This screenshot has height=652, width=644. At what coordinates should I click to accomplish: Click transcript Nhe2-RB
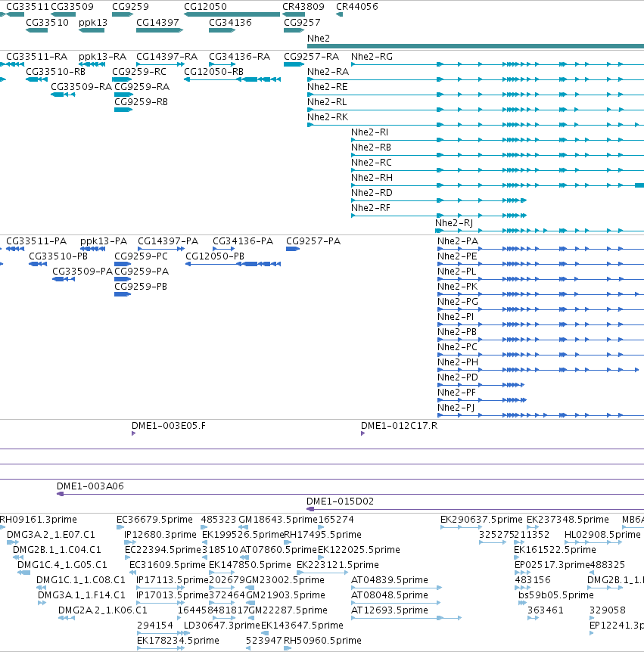click(371, 147)
